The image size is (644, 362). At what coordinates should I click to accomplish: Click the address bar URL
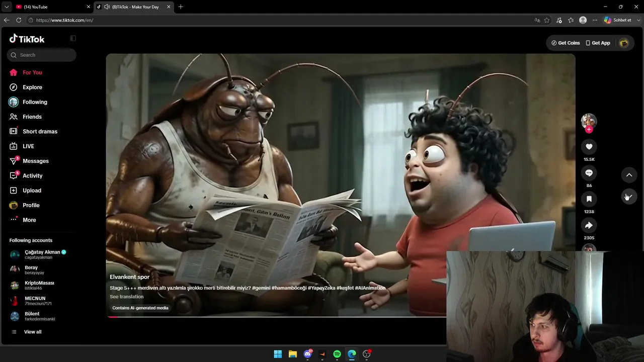coord(64,20)
